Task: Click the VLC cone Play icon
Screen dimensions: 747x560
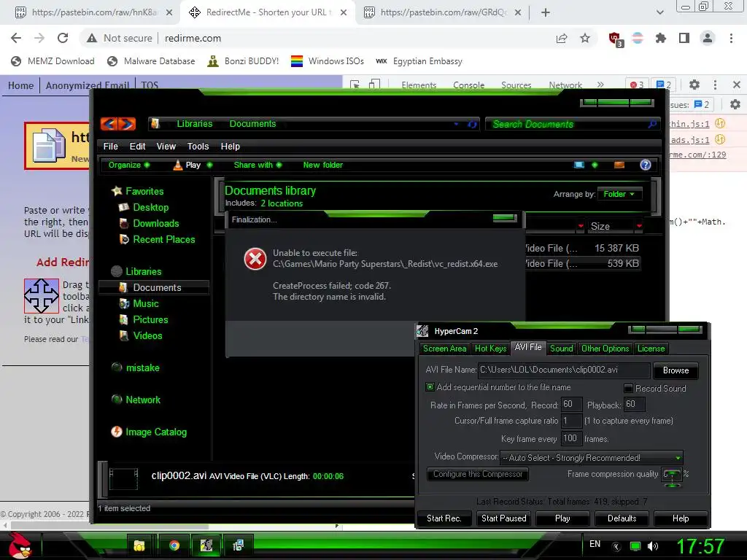Action: [178, 165]
